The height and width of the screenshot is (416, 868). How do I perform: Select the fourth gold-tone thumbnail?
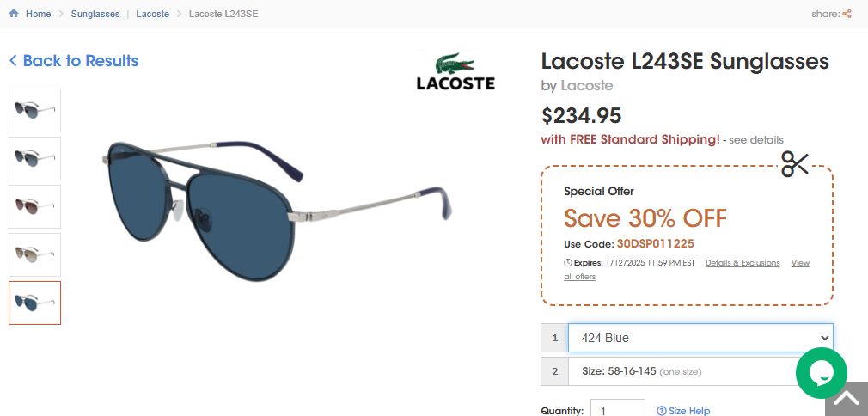35,255
